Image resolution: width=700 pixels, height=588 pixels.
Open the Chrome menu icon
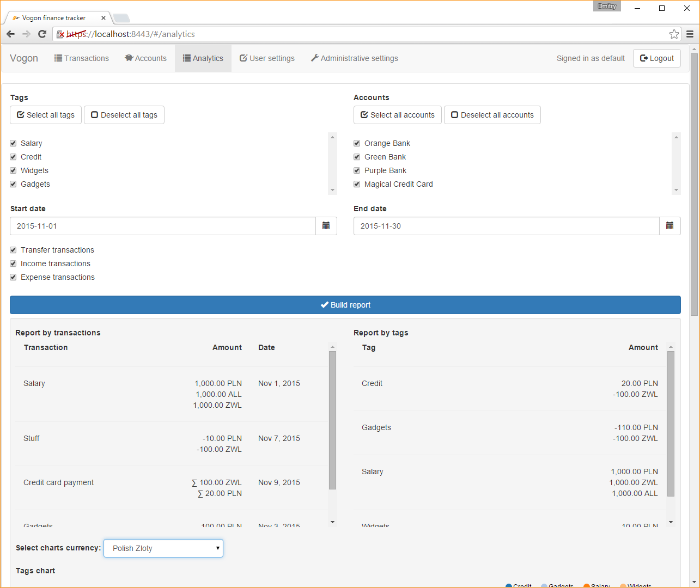coord(690,34)
